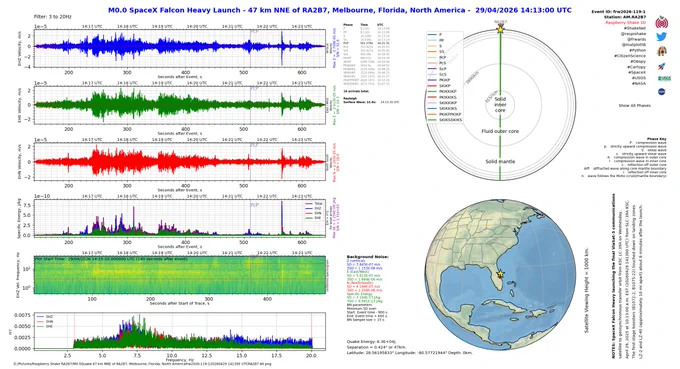Click the star atop the Earth cross-section
This screenshot has height=369, width=680.
pos(500,29)
